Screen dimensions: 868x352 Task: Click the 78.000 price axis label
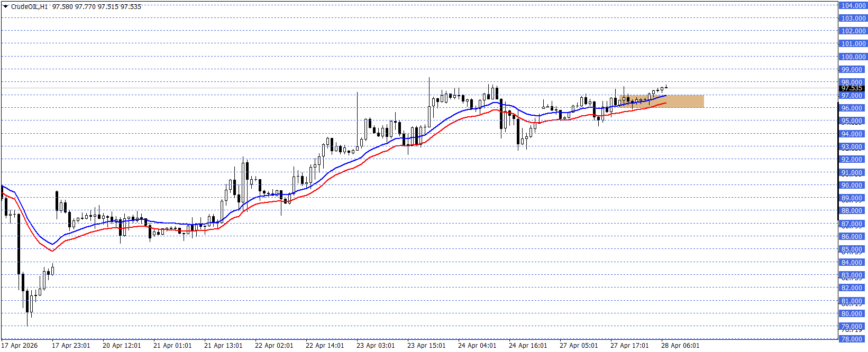pos(852,339)
